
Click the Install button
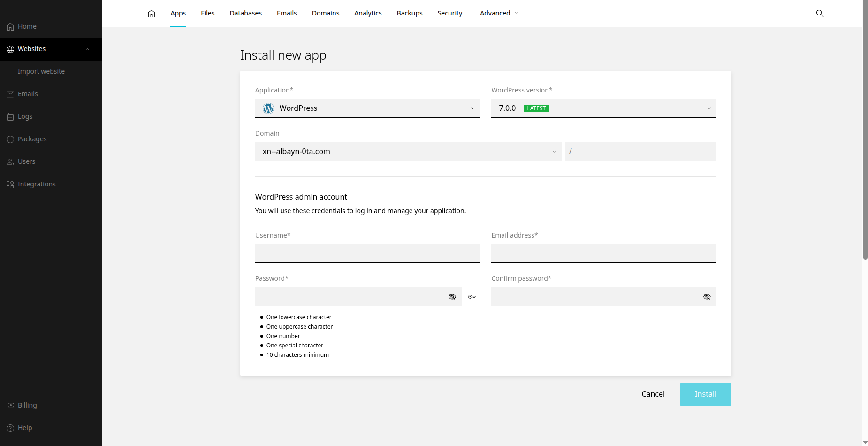705,394
